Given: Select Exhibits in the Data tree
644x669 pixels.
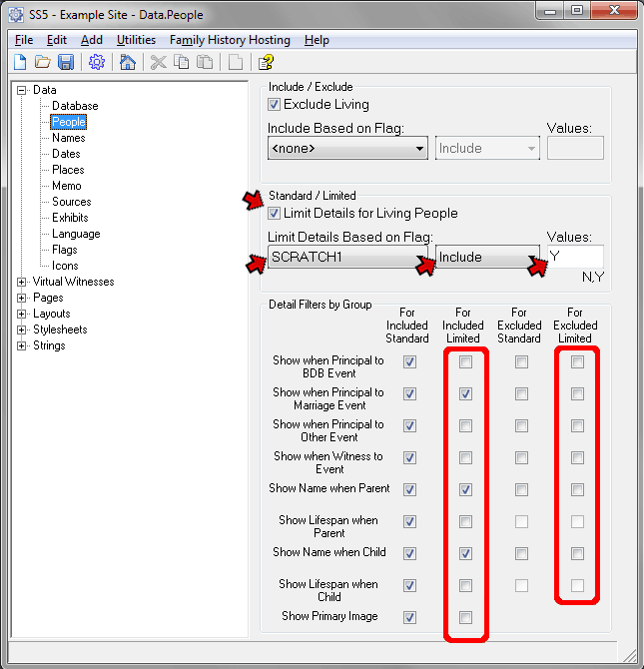Looking at the screenshot, I should (x=70, y=218).
